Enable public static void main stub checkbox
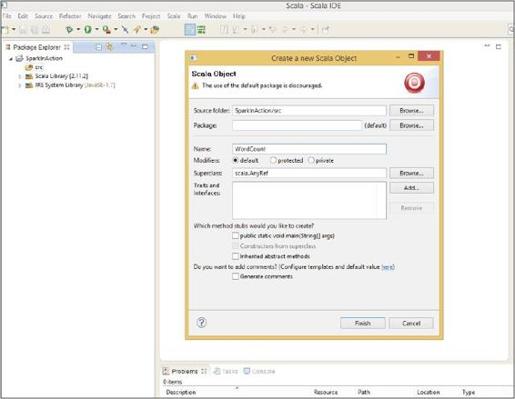This screenshot has width=515, height=399. point(235,236)
